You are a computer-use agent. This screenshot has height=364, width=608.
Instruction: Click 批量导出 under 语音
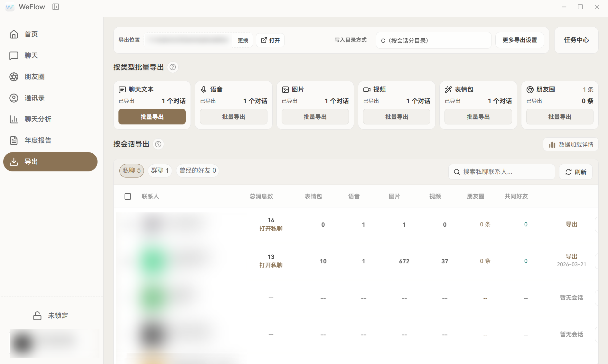(x=233, y=116)
